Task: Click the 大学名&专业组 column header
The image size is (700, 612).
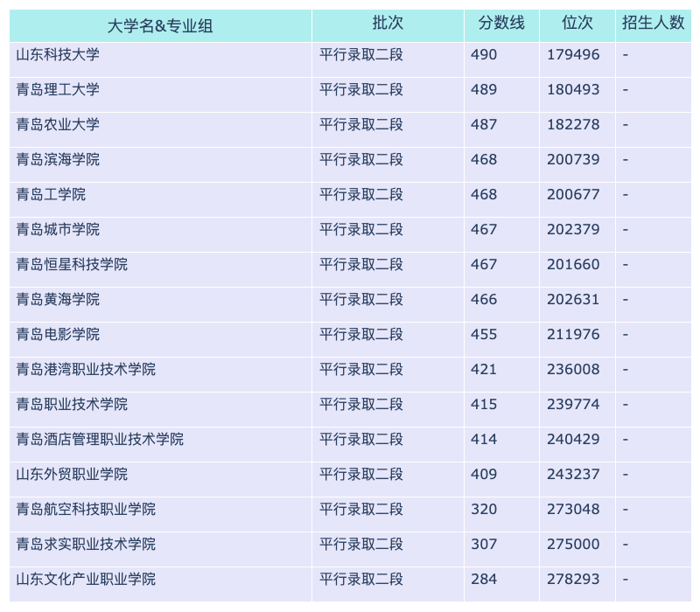Action: (x=160, y=26)
